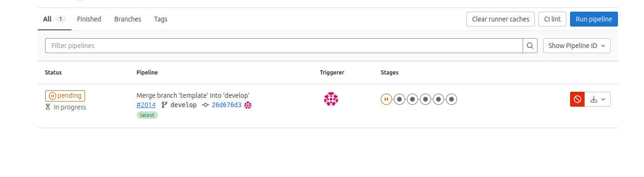
Task: Select the All pipelines tab
Action: 54,19
